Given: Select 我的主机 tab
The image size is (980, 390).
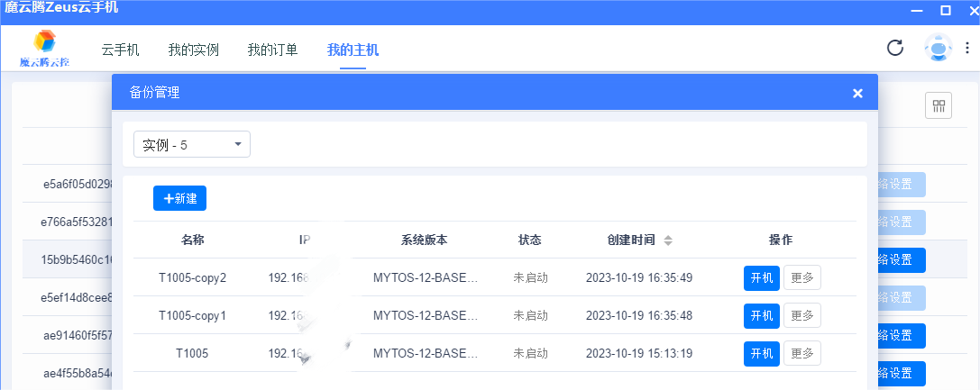Looking at the screenshot, I should 353,50.
